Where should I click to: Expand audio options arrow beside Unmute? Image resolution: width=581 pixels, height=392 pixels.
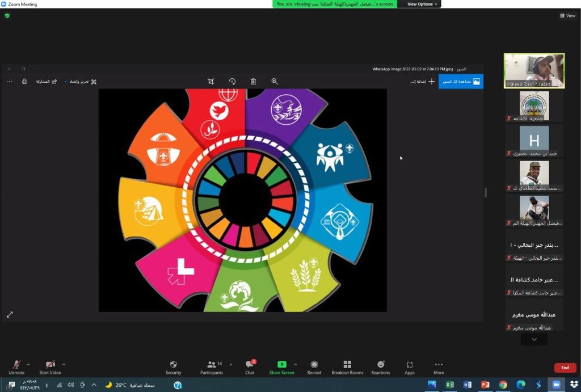pyautogui.click(x=28, y=364)
